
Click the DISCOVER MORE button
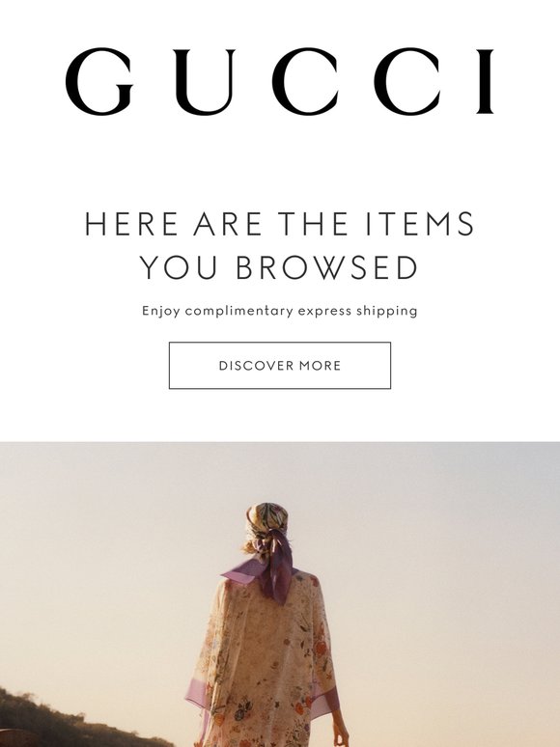[x=280, y=366]
